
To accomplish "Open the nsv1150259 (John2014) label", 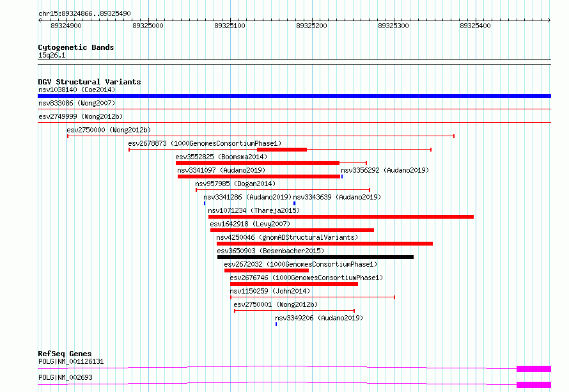I will pos(270,291).
